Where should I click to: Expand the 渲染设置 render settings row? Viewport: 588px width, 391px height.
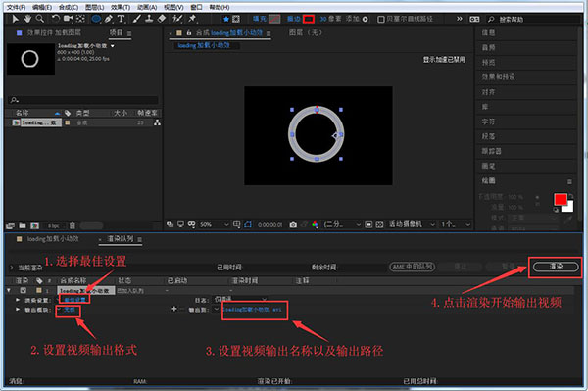pyautogui.click(x=18, y=300)
